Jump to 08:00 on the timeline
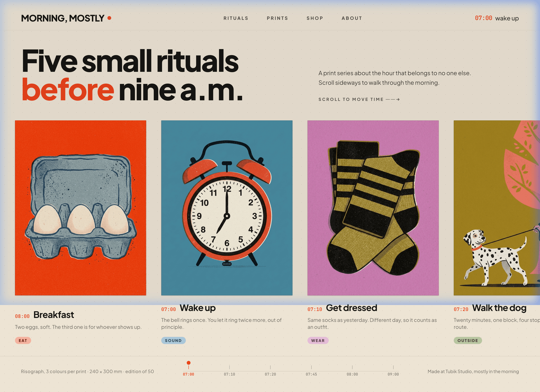The height and width of the screenshot is (392, 540). pos(352,374)
